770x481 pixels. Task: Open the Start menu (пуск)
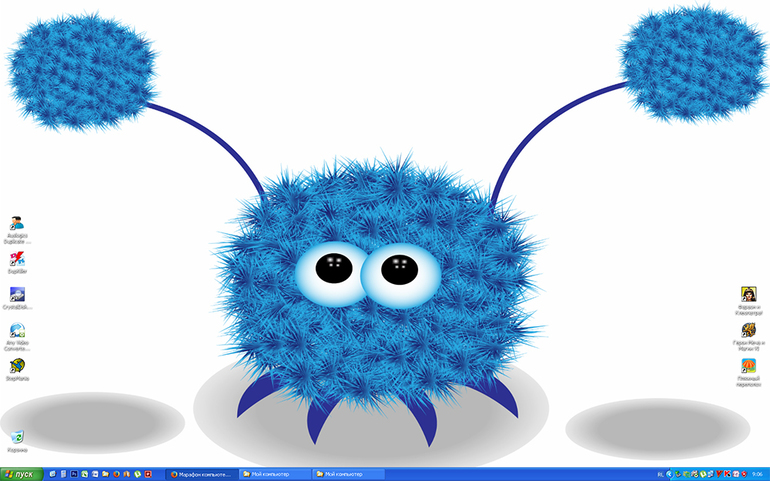[21, 474]
